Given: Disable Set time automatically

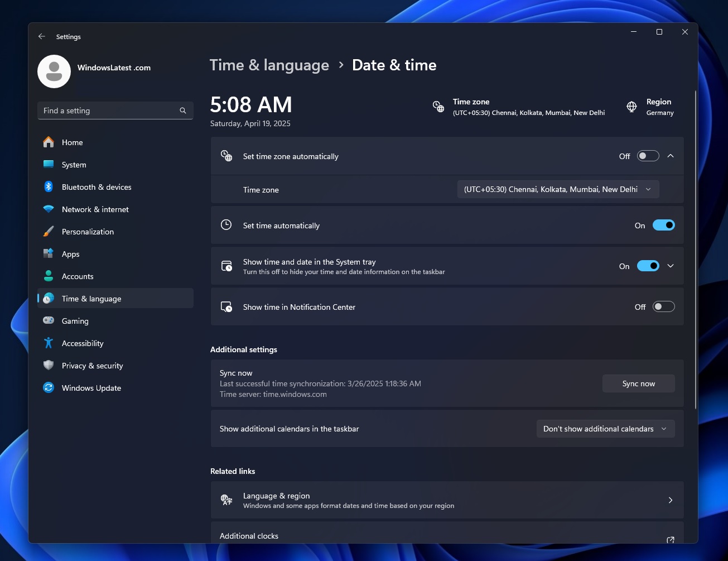Looking at the screenshot, I should coord(663,225).
